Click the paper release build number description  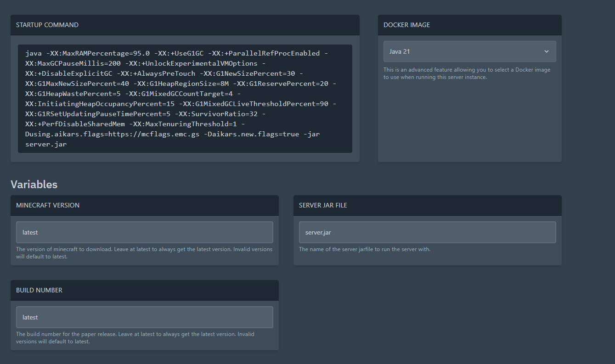coord(135,338)
